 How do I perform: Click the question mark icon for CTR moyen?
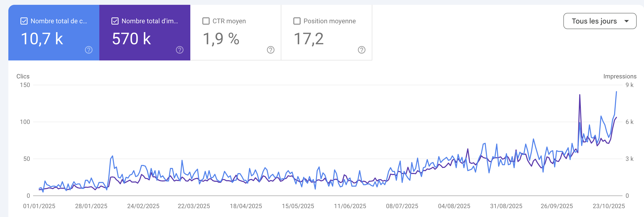coord(271,50)
